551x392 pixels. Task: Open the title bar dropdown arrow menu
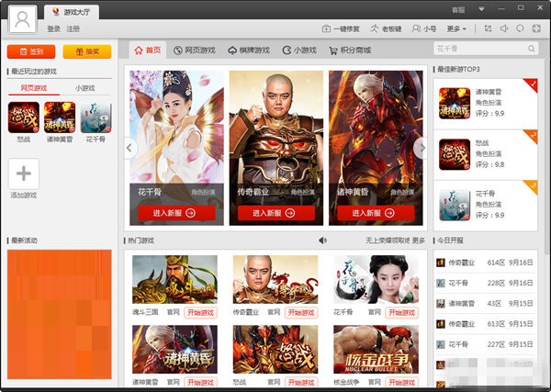tap(481, 9)
